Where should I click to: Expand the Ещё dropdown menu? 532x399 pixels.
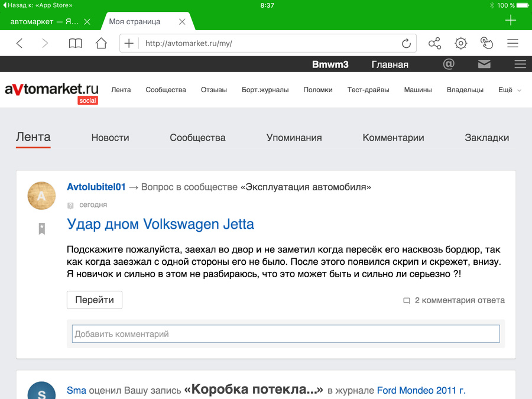point(510,90)
